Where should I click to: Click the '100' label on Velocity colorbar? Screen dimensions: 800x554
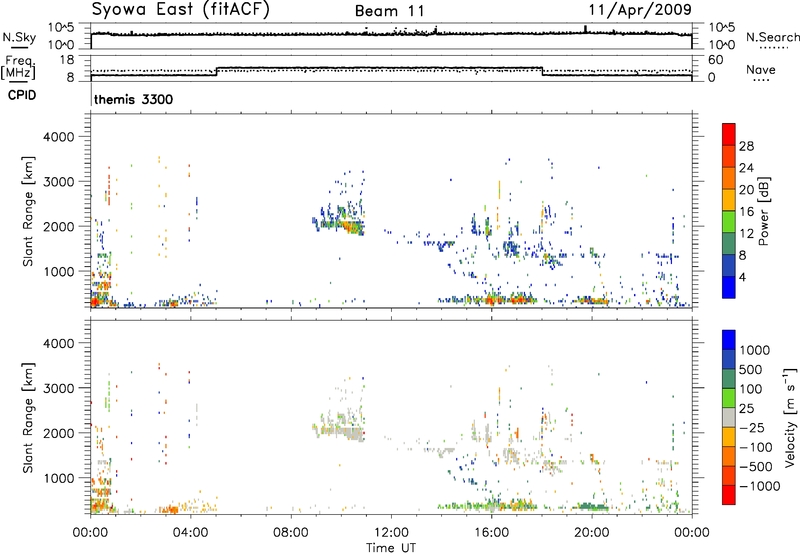tap(751, 389)
